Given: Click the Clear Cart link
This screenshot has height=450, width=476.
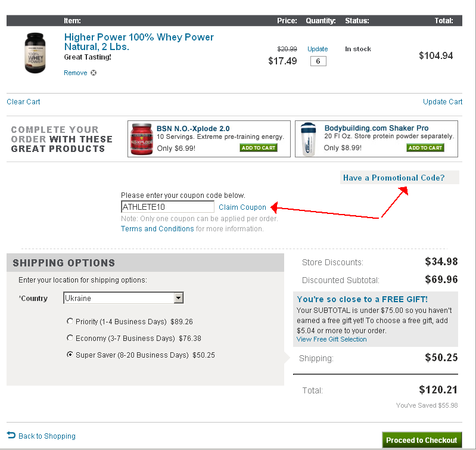Looking at the screenshot, I should pyautogui.click(x=24, y=102).
